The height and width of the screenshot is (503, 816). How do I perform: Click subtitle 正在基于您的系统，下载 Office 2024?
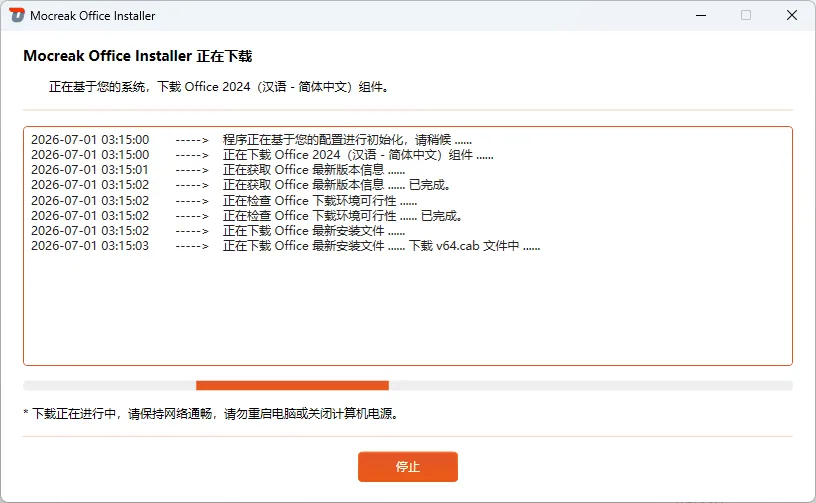(219, 86)
